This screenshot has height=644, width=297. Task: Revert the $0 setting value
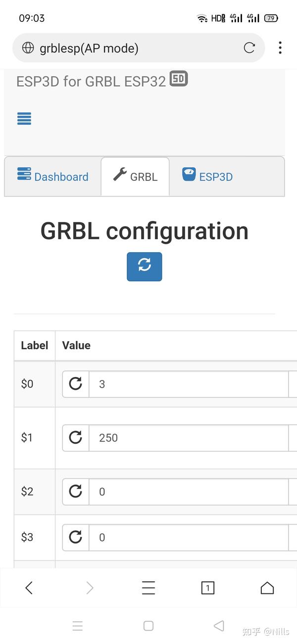[76, 384]
